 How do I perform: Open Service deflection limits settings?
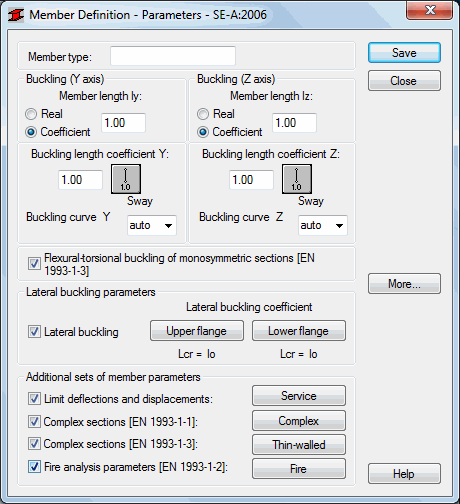coord(299,396)
